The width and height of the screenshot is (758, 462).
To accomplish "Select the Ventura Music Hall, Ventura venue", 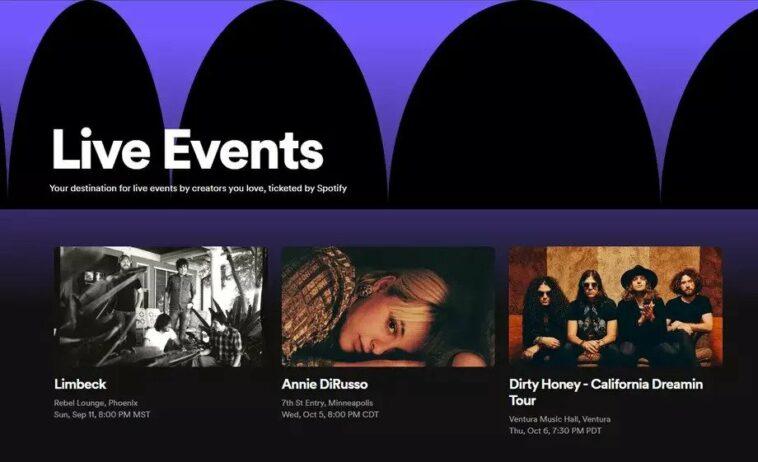I will coord(560,419).
